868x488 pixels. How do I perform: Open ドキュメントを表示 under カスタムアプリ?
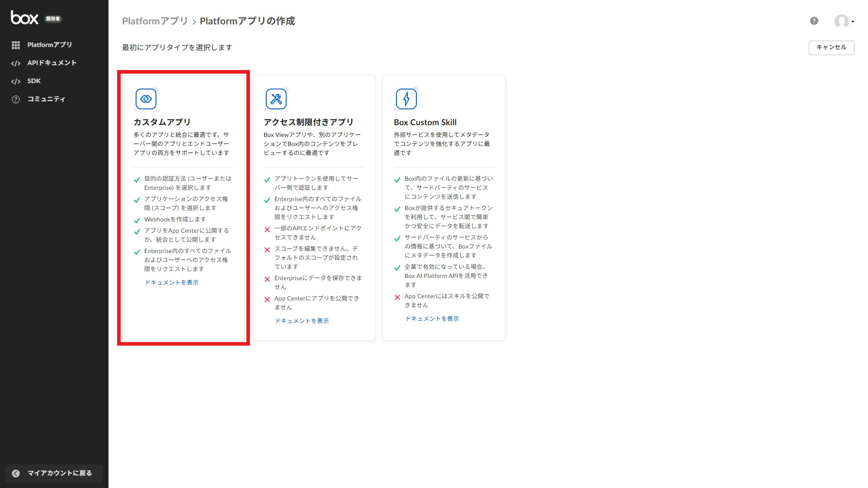tap(172, 282)
